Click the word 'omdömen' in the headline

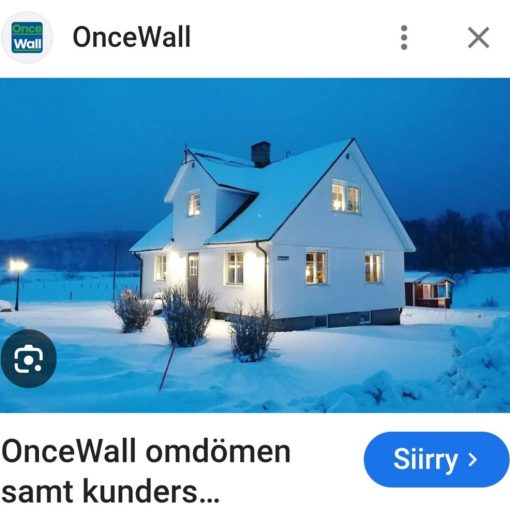(x=218, y=452)
